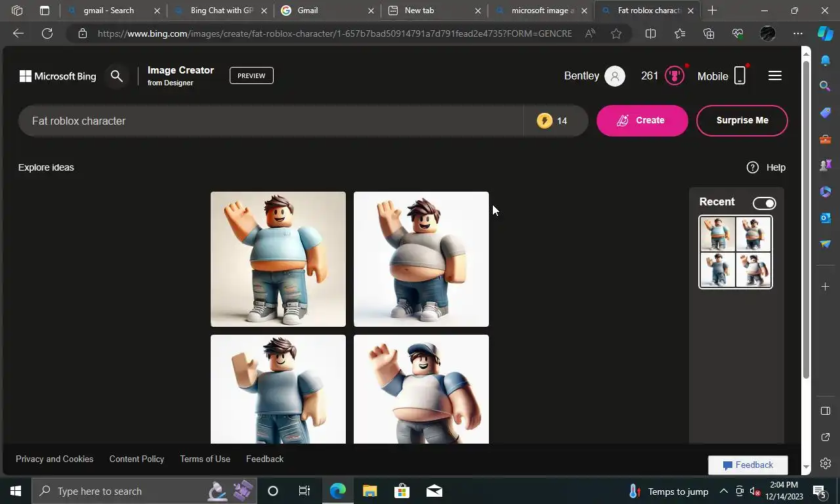Open sidebar Games chess icon
Image resolution: width=840 pixels, height=504 pixels.
click(x=826, y=165)
